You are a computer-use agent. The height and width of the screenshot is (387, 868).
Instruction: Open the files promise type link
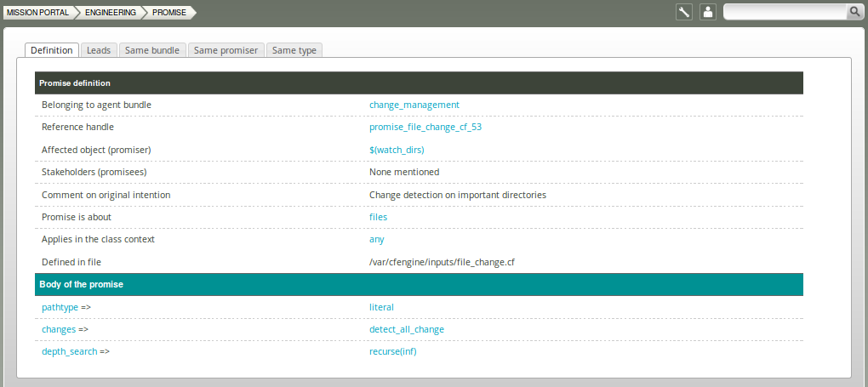pyautogui.click(x=378, y=217)
